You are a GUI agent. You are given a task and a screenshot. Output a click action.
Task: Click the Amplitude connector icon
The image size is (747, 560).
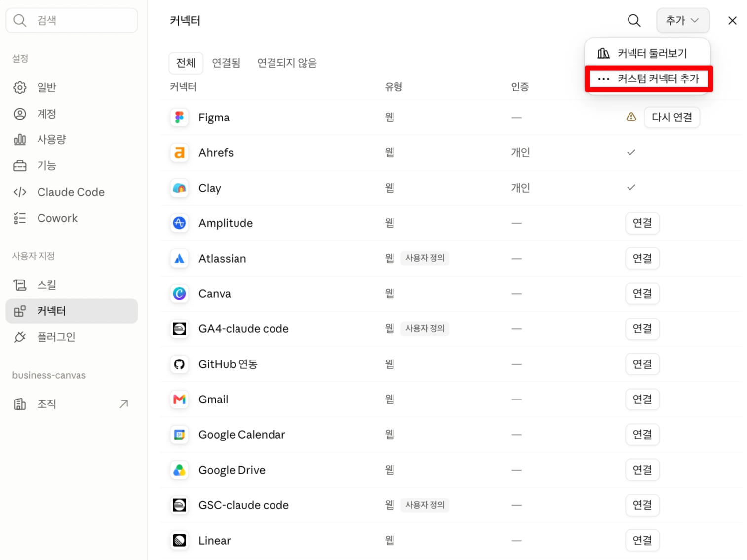click(179, 223)
